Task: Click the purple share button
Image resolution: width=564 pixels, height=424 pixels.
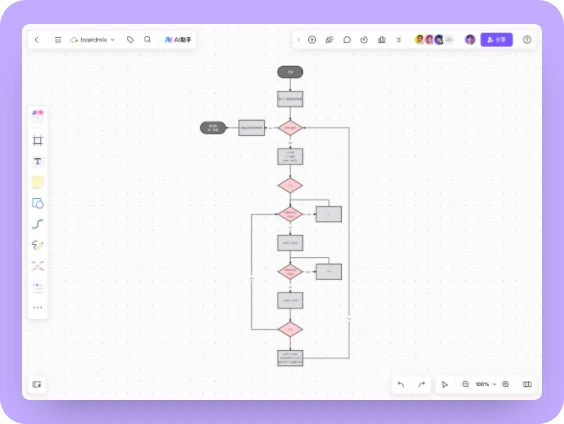Action: [496, 40]
